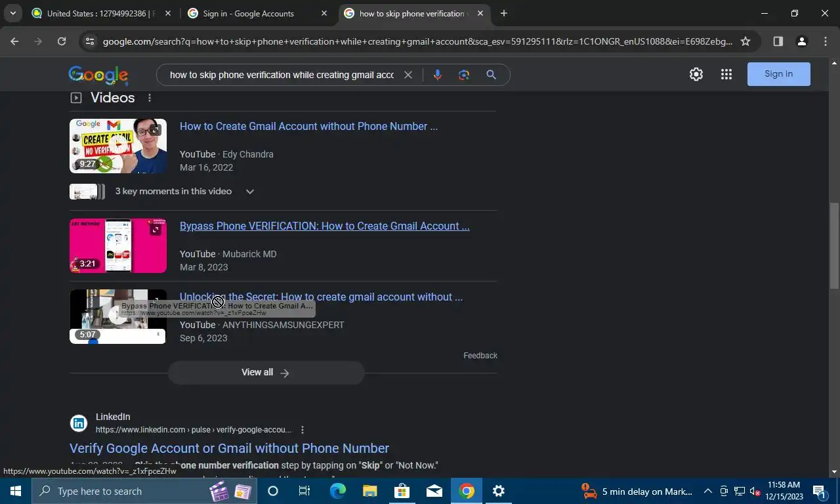Image resolution: width=840 pixels, height=504 pixels.
Task: Start search by voice microphone
Action: coord(438,75)
